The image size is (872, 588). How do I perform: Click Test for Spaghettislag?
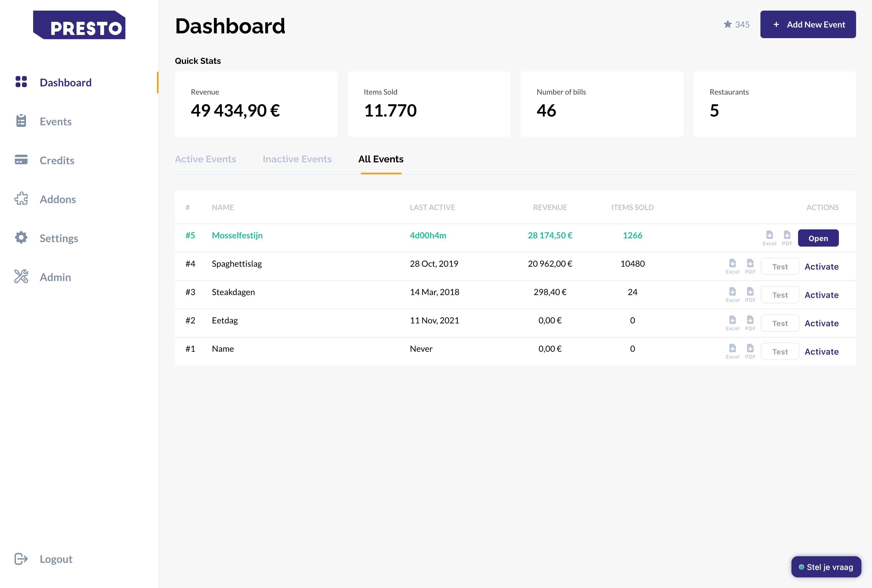tap(780, 266)
